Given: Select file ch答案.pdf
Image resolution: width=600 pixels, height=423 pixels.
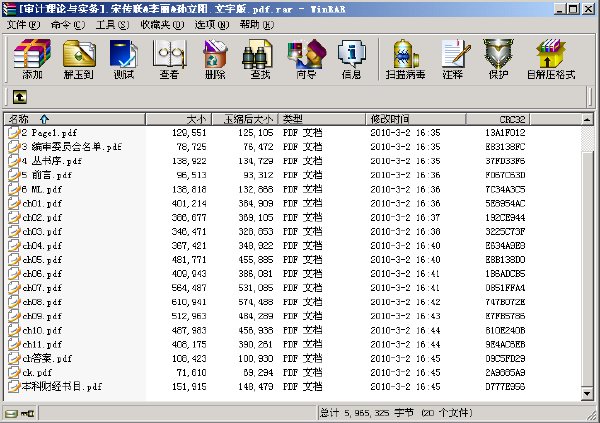Looking at the screenshot, I should [x=47, y=358].
